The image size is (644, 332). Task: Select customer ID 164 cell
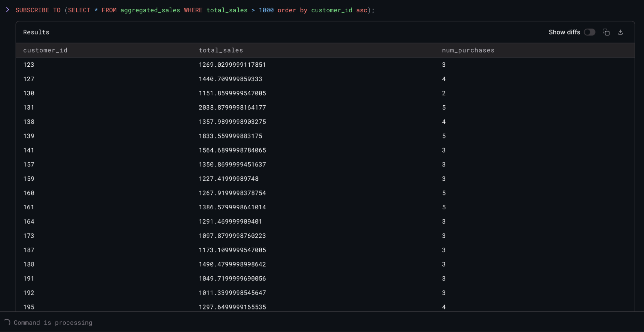point(29,222)
